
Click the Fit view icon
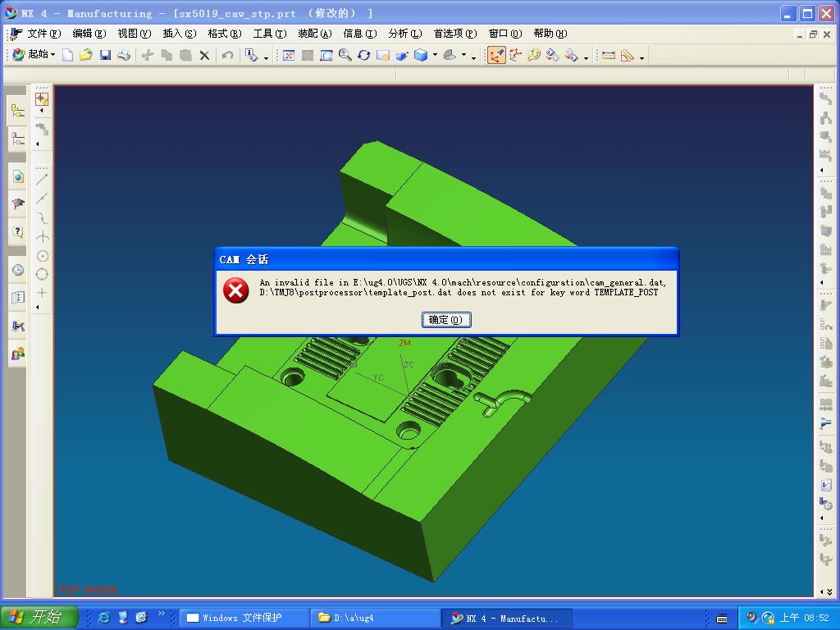(289, 55)
